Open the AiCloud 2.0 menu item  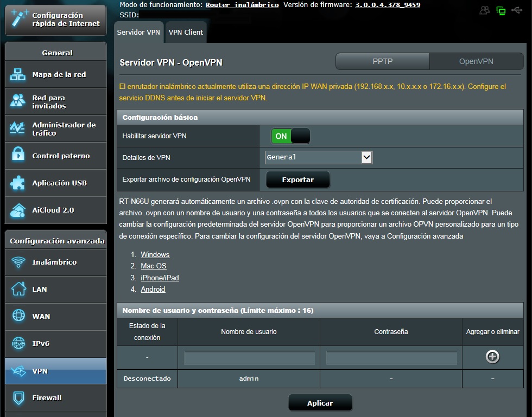coord(56,210)
